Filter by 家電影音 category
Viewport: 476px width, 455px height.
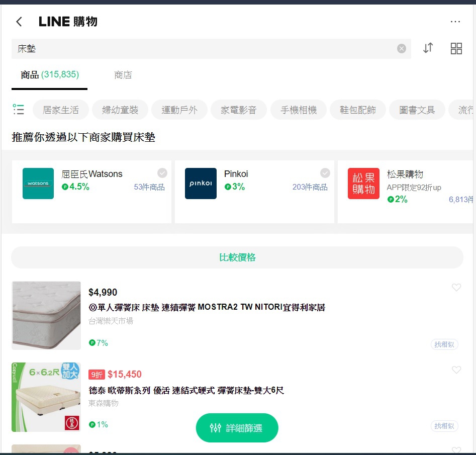[x=239, y=110]
